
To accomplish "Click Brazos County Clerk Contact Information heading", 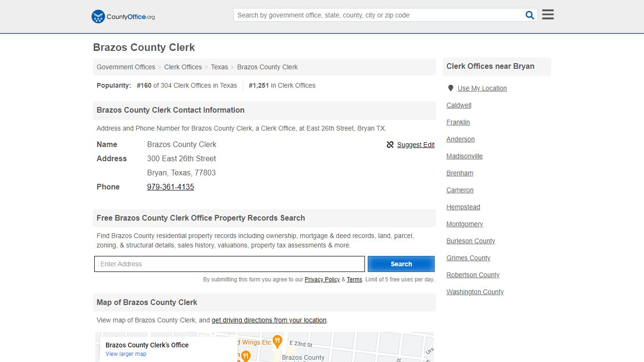I will click(171, 110).
